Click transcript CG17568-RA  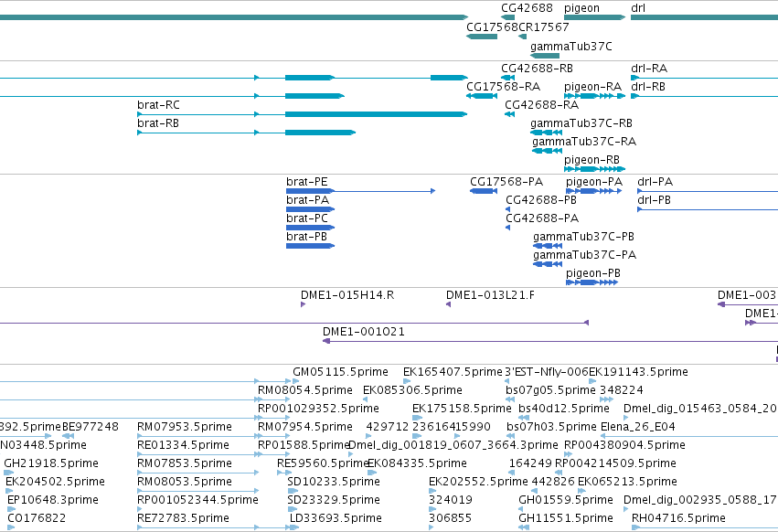point(503,87)
